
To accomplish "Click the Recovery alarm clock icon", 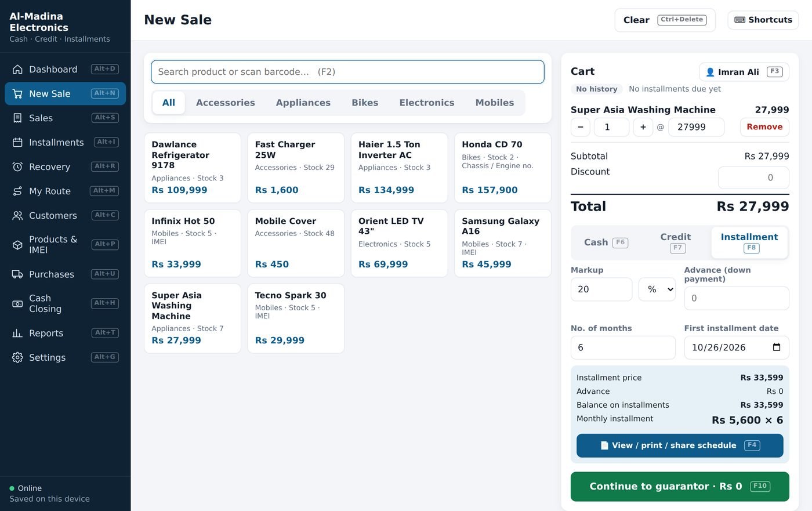I will click(x=17, y=166).
